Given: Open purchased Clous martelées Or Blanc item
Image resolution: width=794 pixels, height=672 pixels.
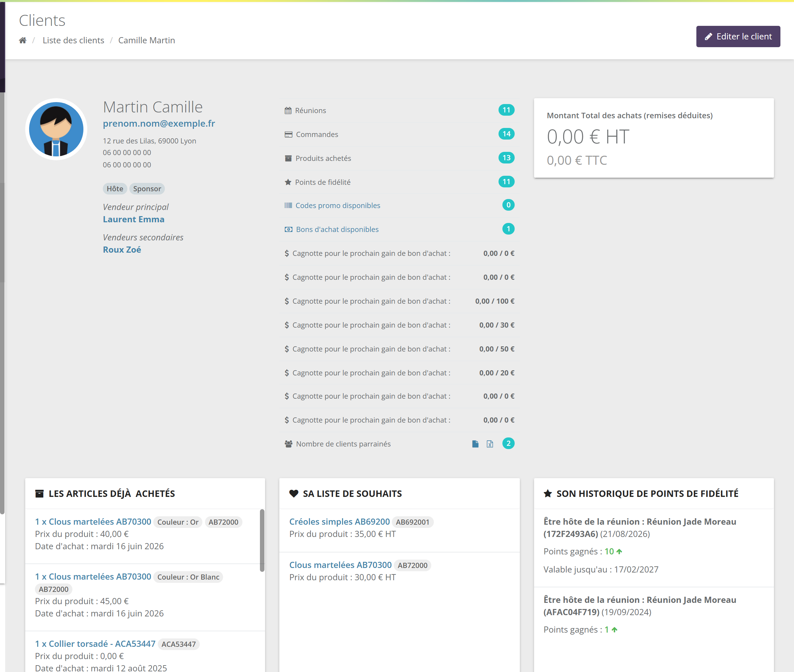Looking at the screenshot, I should (x=93, y=576).
